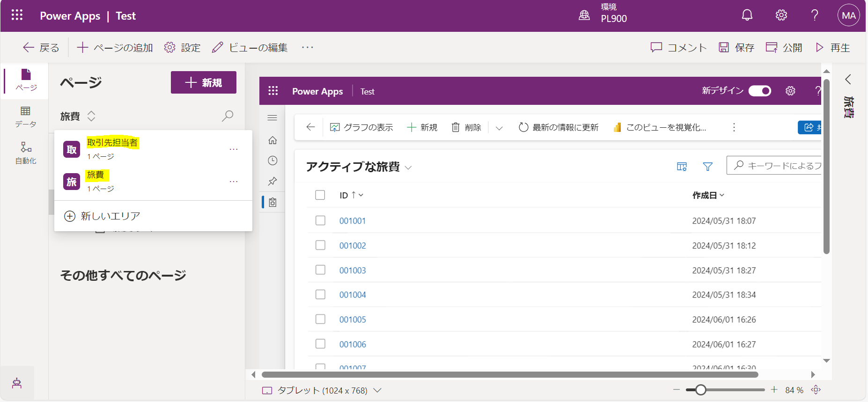Click 公開 to publish the app
This screenshot has height=402, width=868.
(x=784, y=48)
